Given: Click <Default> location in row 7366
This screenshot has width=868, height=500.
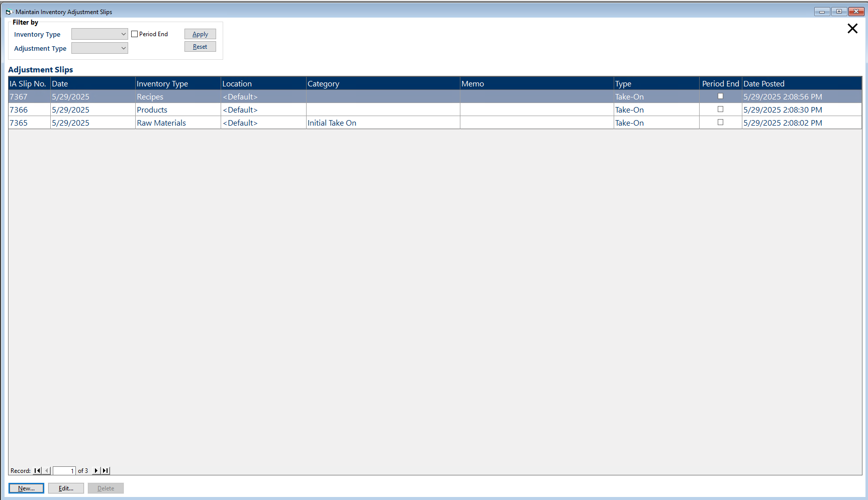Looking at the screenshot, I should 263,110.
